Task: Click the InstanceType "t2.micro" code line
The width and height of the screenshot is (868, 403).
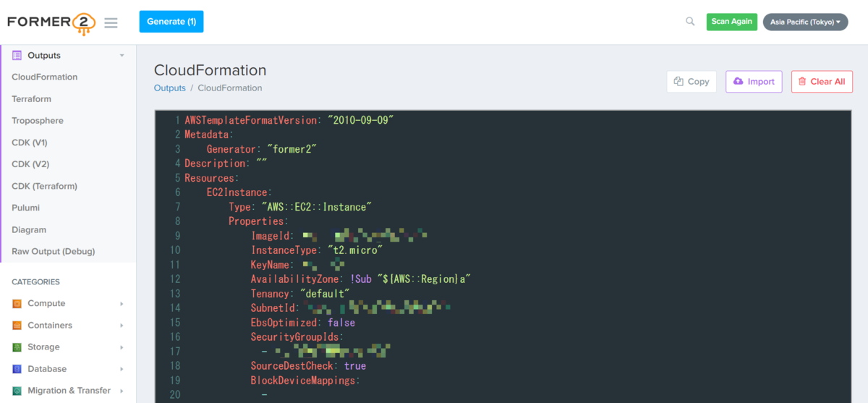Action: click(316, 250)
